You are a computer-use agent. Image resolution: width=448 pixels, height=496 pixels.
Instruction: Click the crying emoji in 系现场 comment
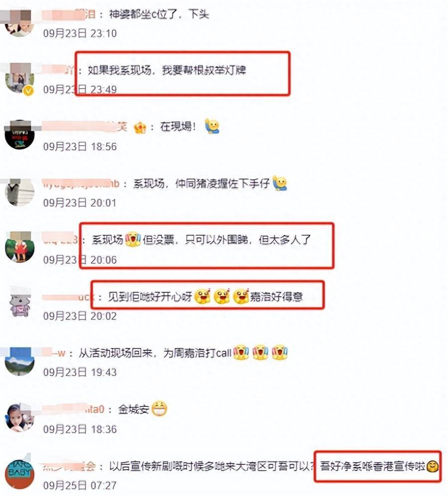pos(133,239)
